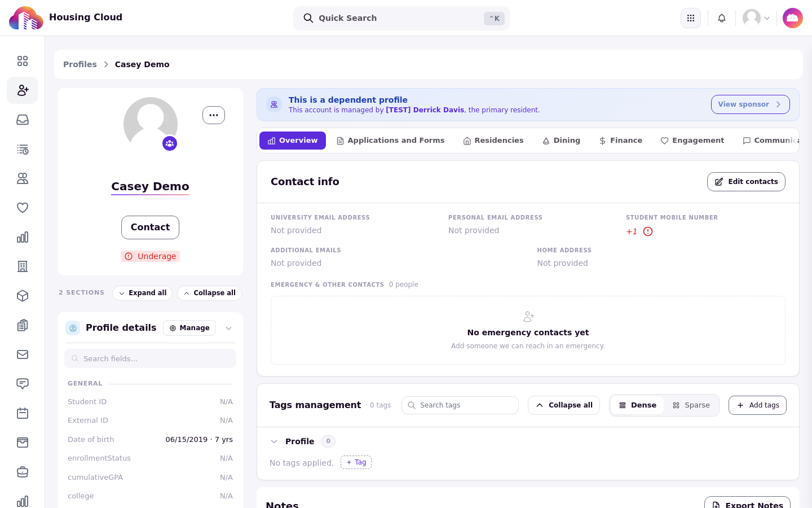
Task: Open the cube package icon in sidebar
Action: [x=23, y=296]
